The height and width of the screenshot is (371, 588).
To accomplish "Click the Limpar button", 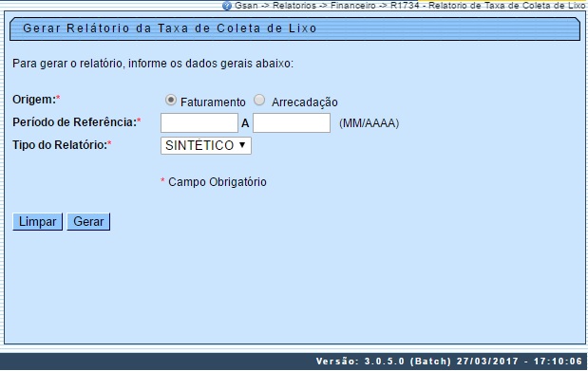I will (x=37, y=221).
